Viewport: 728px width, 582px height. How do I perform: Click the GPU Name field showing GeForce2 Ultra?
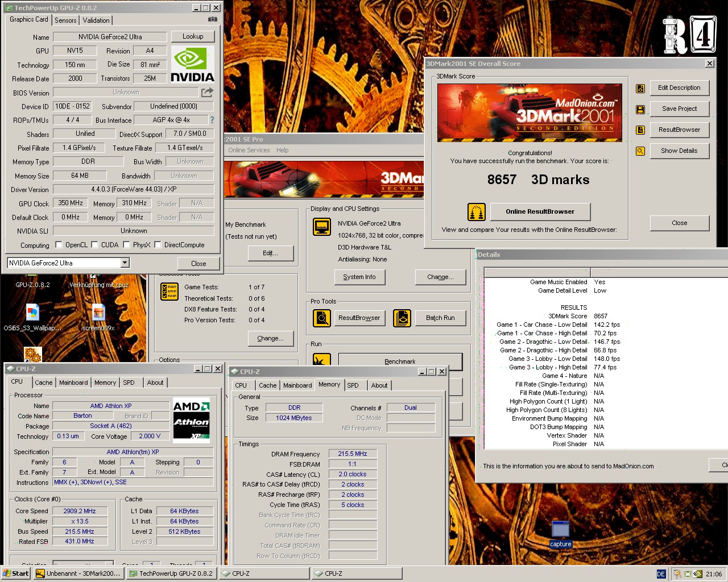[x=110, y=37]
